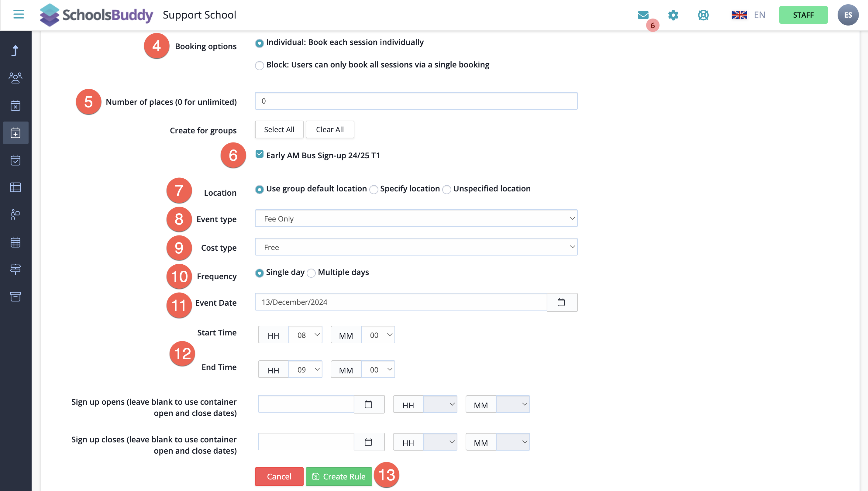Image resolution: width=868 pixels, height=491 pixels.
Task: Open the ES user avatar menu
Action: (848, 15)
